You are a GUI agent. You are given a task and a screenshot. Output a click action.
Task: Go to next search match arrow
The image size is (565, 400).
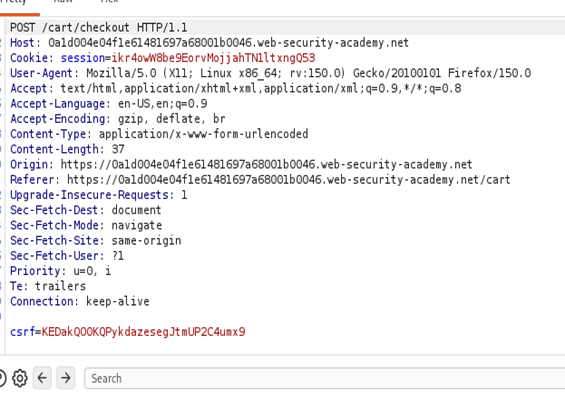66,378
